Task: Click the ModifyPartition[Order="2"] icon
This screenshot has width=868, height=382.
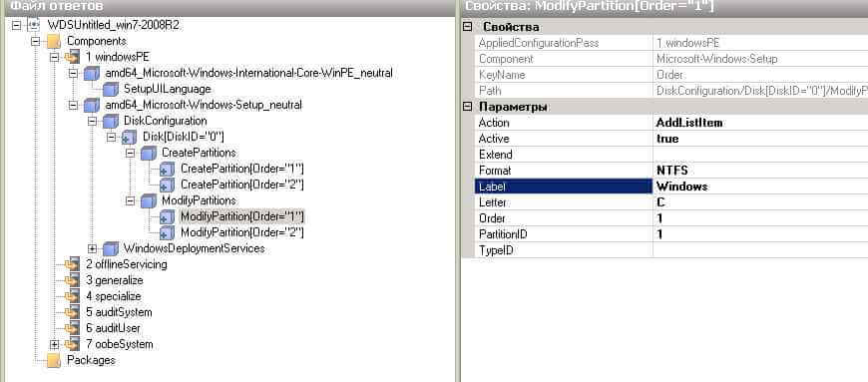Action: pos(167,232)
